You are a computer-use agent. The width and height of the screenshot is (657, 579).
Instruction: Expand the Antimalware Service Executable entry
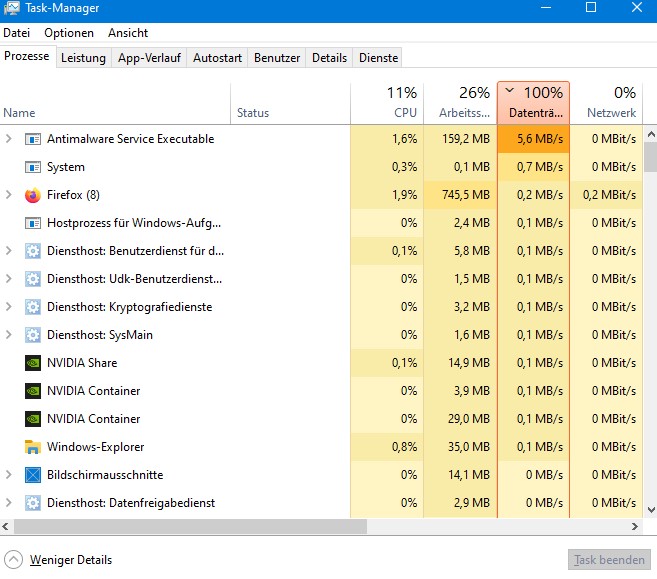click(8, 139)
